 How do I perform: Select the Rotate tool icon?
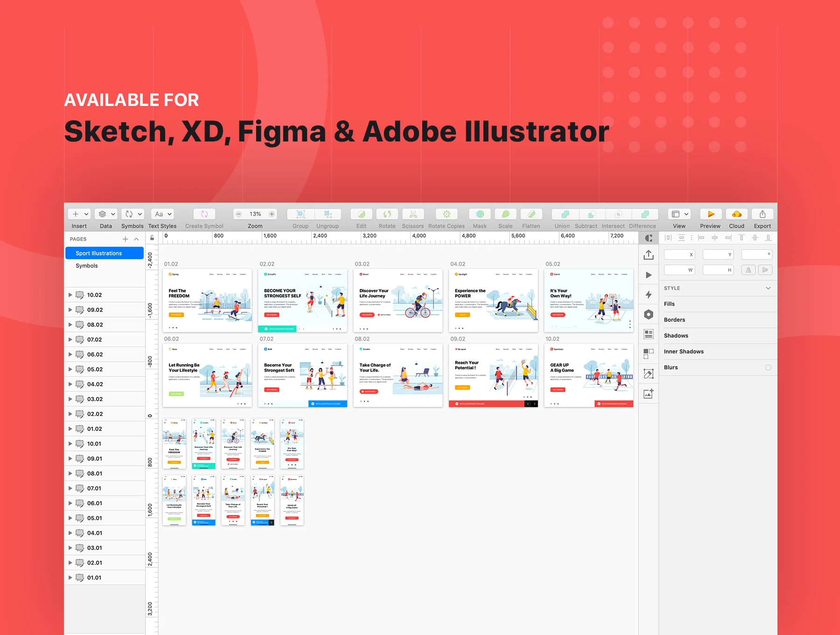(x=387, y=214)
